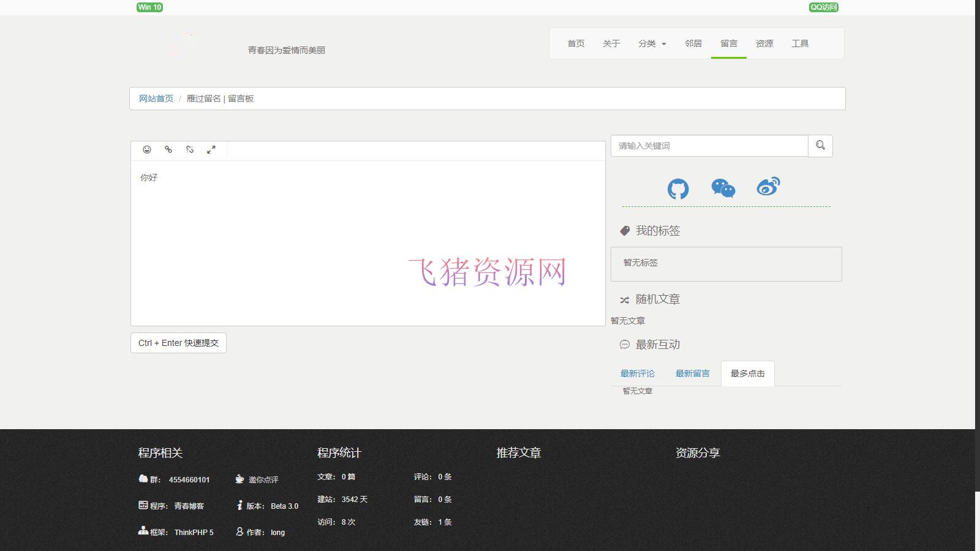The height and width of the screenshot is (551, 980).
Task: Click the Win 10 badge at top left
Action: (149, 7)
